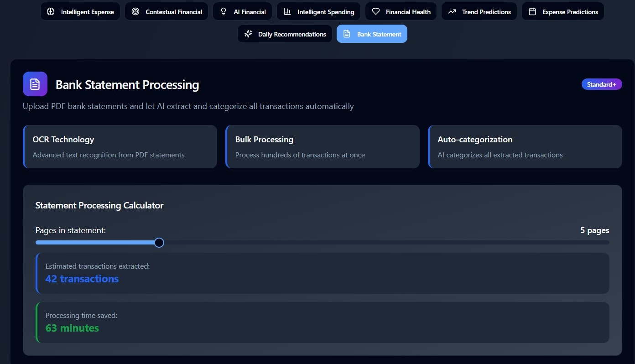
Task: Switch to the Contextual Financial tab
Action: pos(167,11)
